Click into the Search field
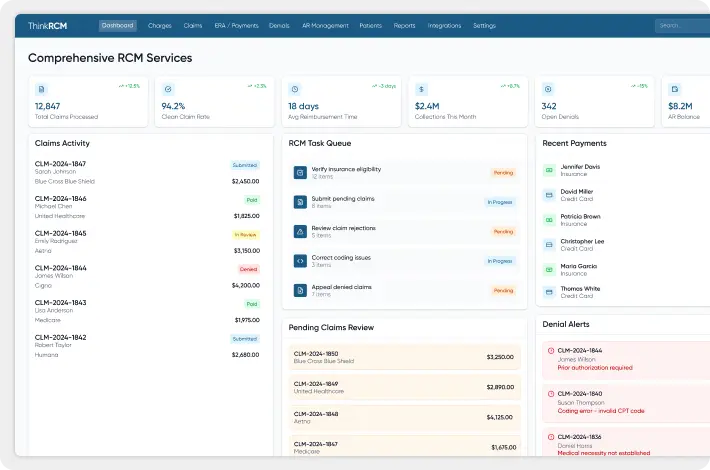 [682, 26]
